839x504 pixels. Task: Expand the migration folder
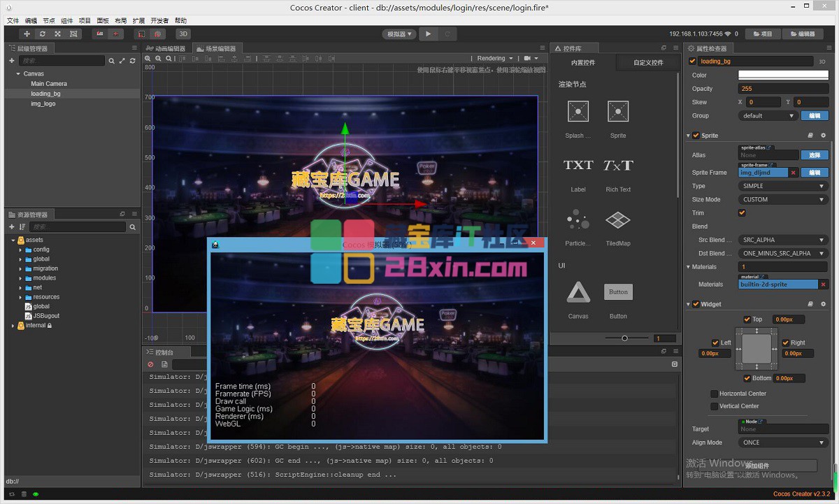click(x=20, y=268)
